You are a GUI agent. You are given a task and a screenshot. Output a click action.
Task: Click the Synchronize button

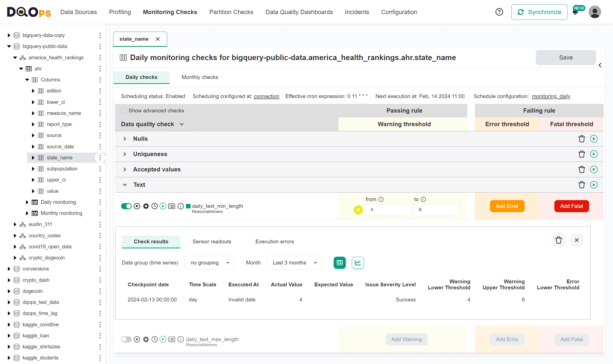pos(539,12)
